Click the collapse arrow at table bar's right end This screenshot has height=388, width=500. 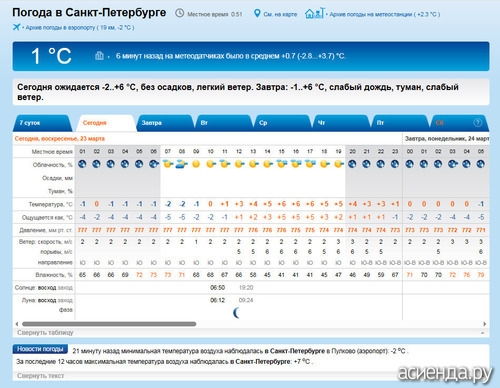(482, 333)
